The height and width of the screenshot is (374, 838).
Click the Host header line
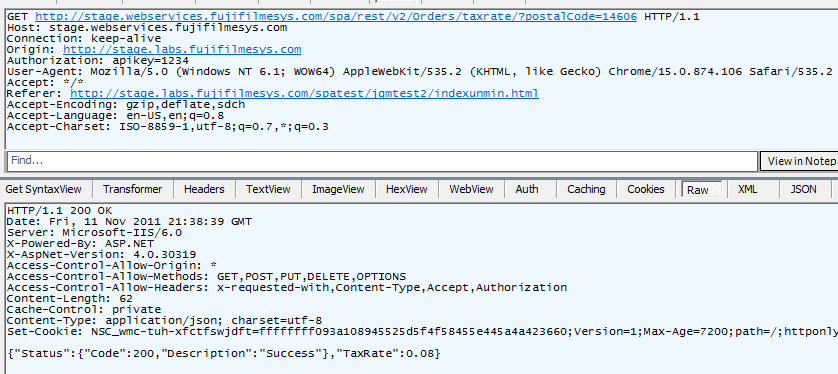pos(147,27)
